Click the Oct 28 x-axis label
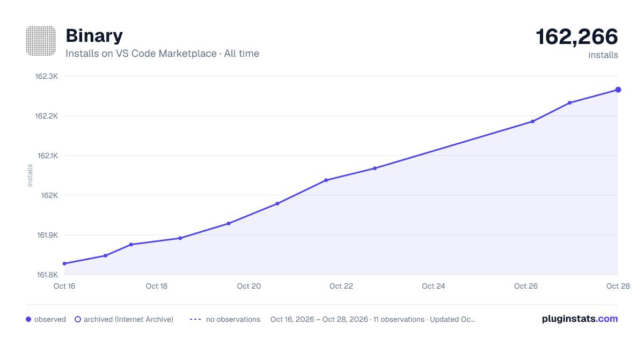 pyautogui.click(x=617, y=286)
